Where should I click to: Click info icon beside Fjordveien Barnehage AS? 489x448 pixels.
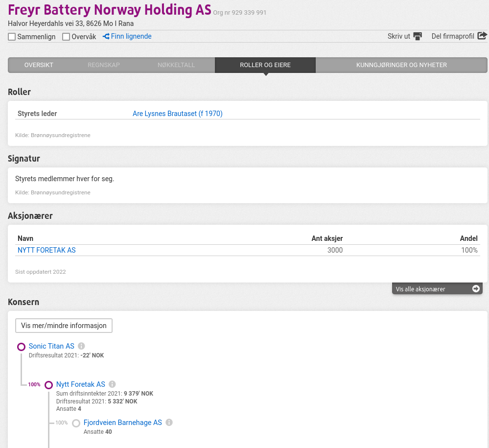[x=169, y=423]
